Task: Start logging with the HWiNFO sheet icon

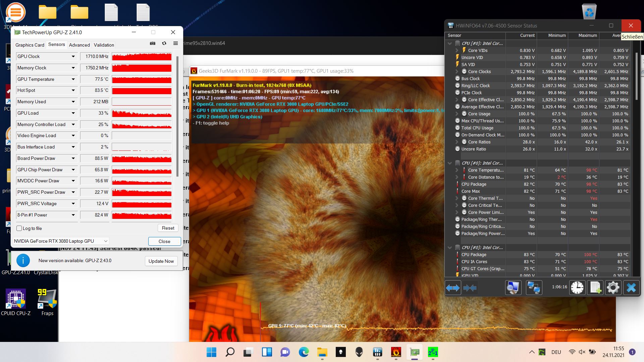Action: [x=595, y=288]
